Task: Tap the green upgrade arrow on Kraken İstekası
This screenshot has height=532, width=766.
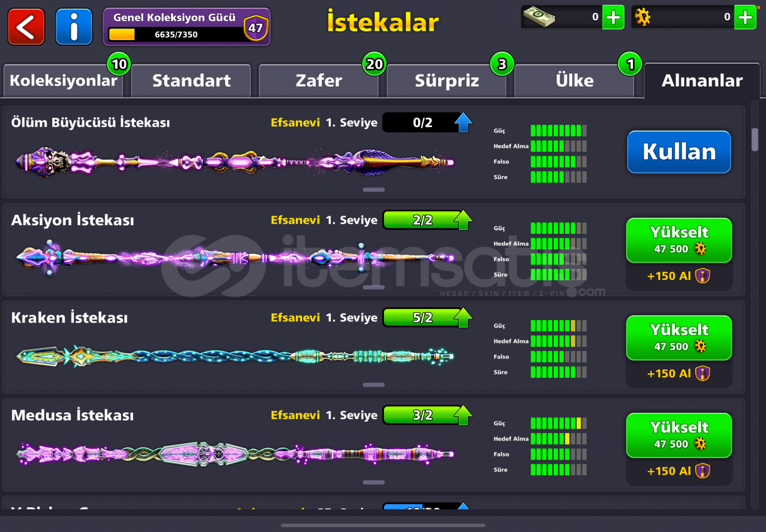Action: 463,317
